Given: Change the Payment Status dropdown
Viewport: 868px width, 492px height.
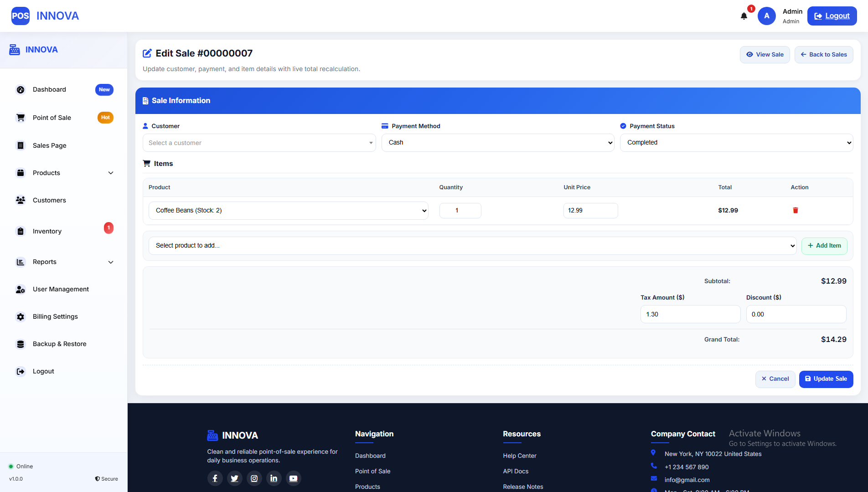Looking at the screenshot, I should [736, 143].
